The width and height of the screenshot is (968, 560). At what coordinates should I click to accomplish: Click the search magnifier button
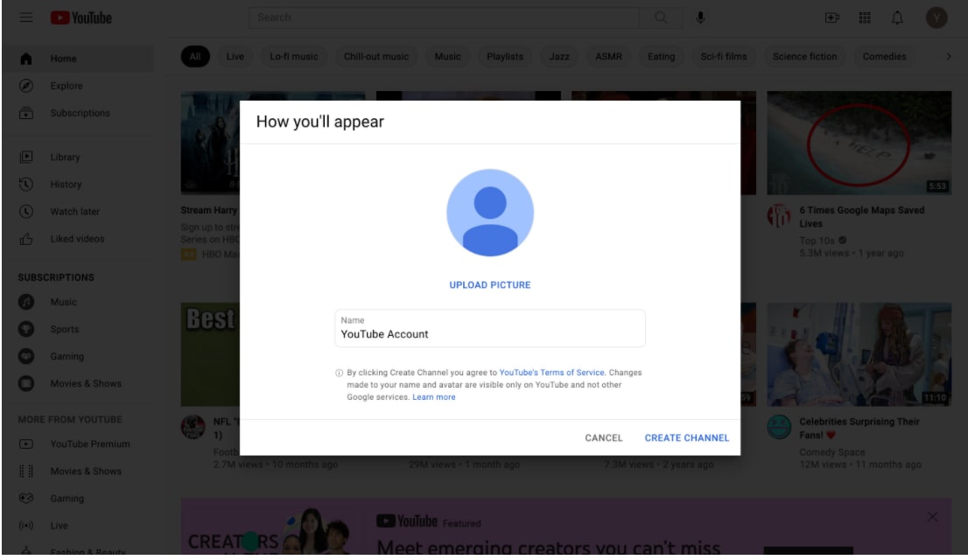(661, 17)
